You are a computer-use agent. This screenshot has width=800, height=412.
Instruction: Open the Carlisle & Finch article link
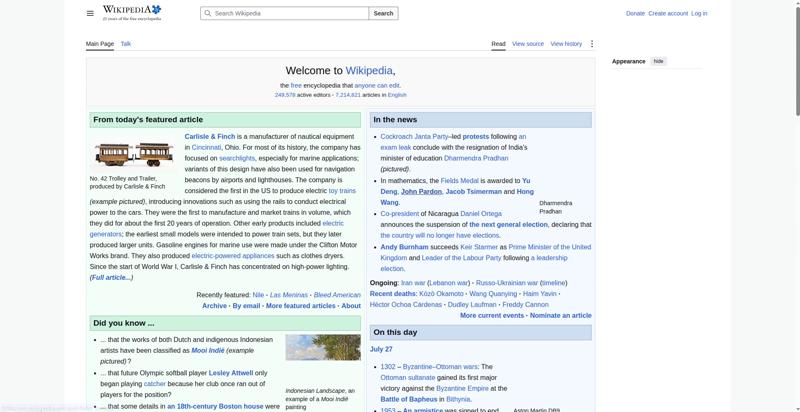point(210,137)
